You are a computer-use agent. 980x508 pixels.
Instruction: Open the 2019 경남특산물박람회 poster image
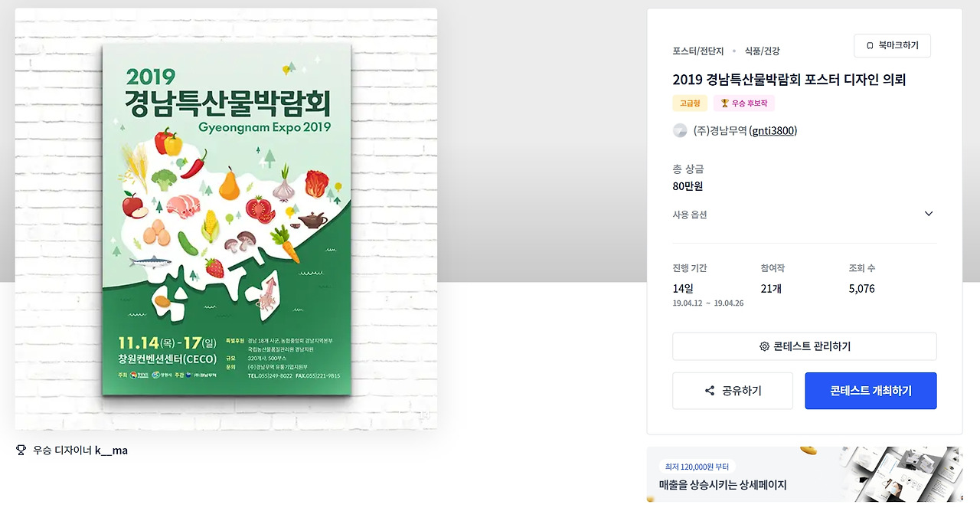tap(227, 219)
